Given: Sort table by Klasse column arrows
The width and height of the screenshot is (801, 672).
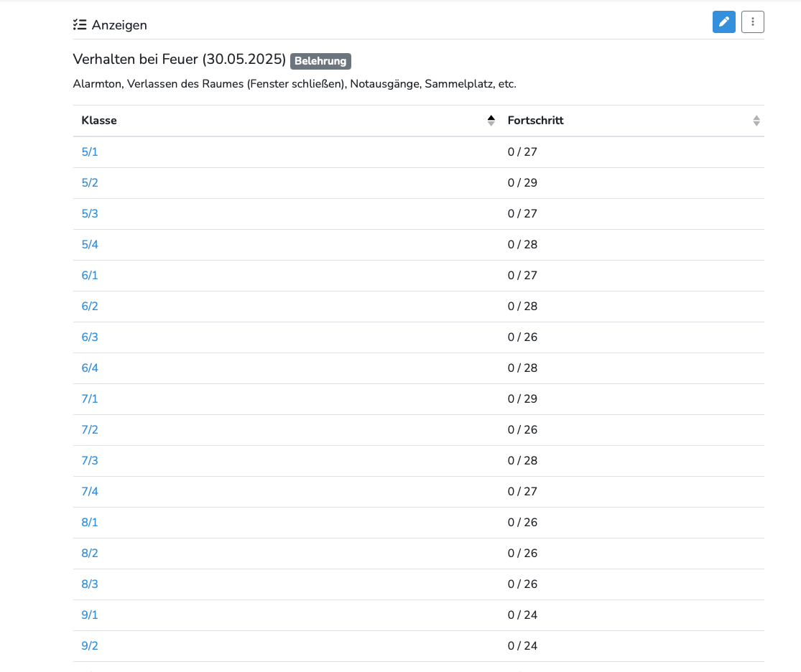Looking at the screenshot, I should click(491, 121).
